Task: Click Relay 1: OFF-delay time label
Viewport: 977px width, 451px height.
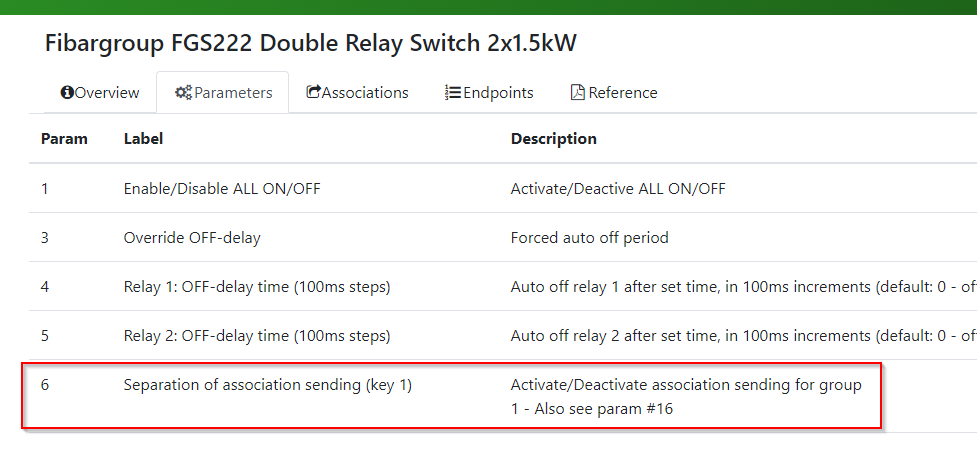Action: [257, 287]
